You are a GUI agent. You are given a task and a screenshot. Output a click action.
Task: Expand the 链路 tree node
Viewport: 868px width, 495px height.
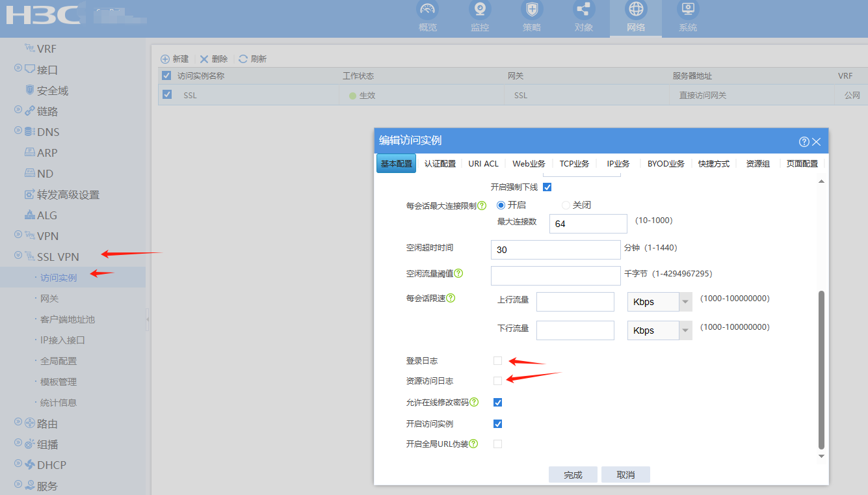coord(18,110)
